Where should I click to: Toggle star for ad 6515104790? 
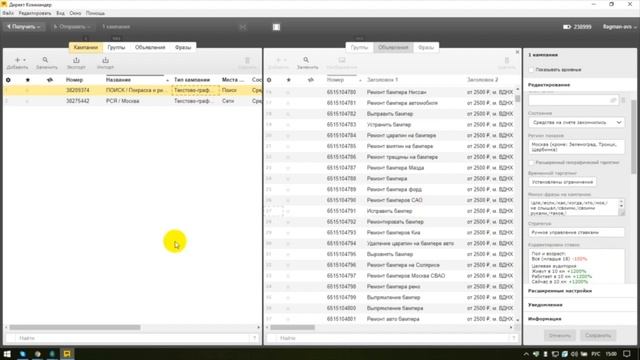[x=288, y=200]
